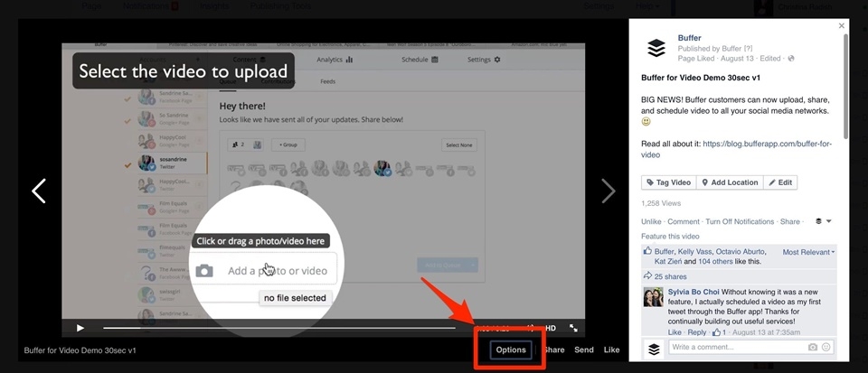The width and height of the screenshot is (868, 373).
Task: Open the Options menu below the video
Action: point(511,350)
